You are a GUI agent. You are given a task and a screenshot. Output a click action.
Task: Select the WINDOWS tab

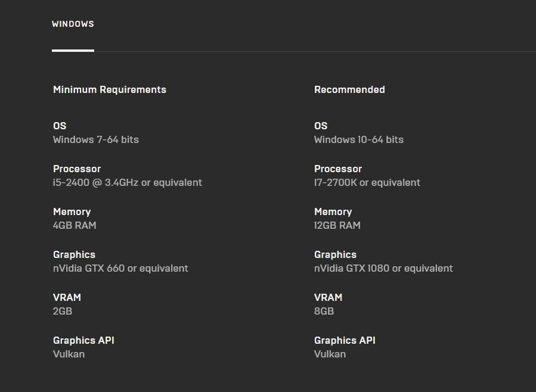coord(73,24)
